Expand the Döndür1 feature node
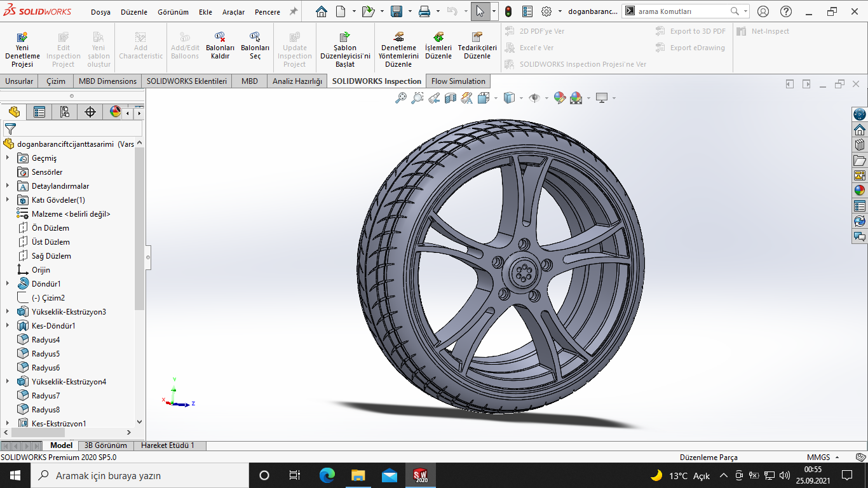 point(8,284)
